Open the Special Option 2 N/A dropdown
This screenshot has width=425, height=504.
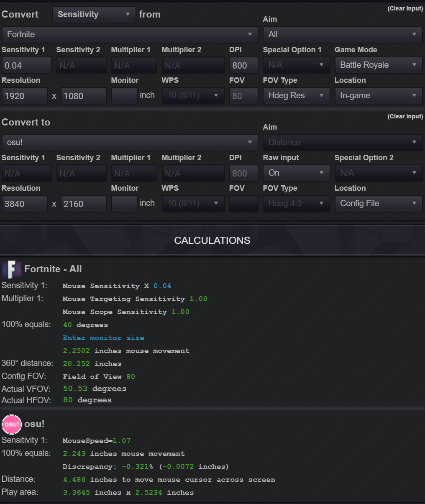[379, 173]
